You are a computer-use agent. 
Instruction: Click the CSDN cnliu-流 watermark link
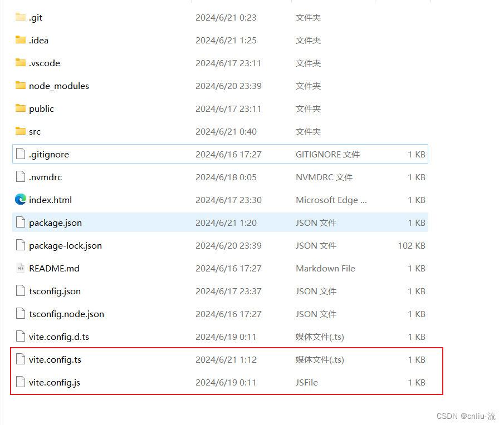(465, 416)
